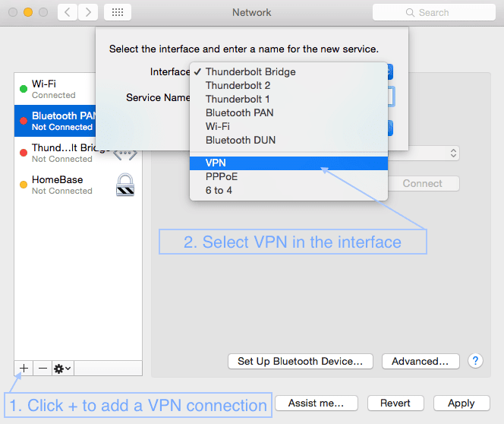Choose VPN in interface menu
Image resolution: width=504 pixels, height=424 pixels.
[288, 163]
